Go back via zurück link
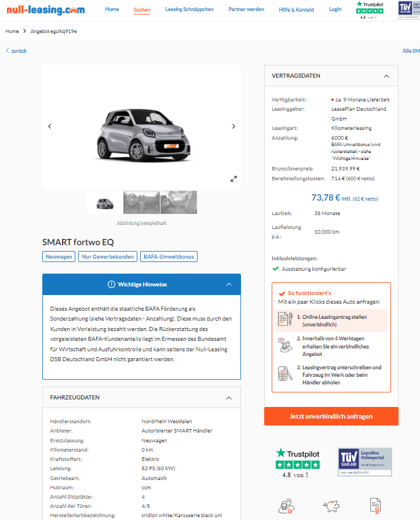This screenshot has height=520, width=420. pos(16,51)
